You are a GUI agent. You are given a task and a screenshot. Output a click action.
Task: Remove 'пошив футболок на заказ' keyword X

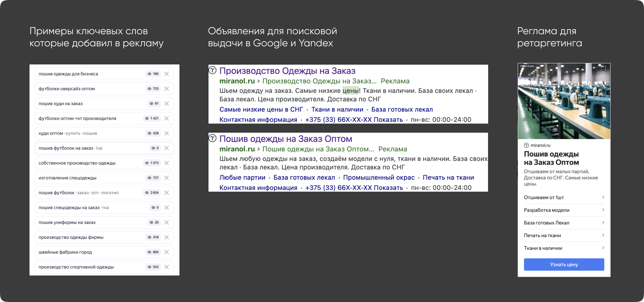coord(167,148)
